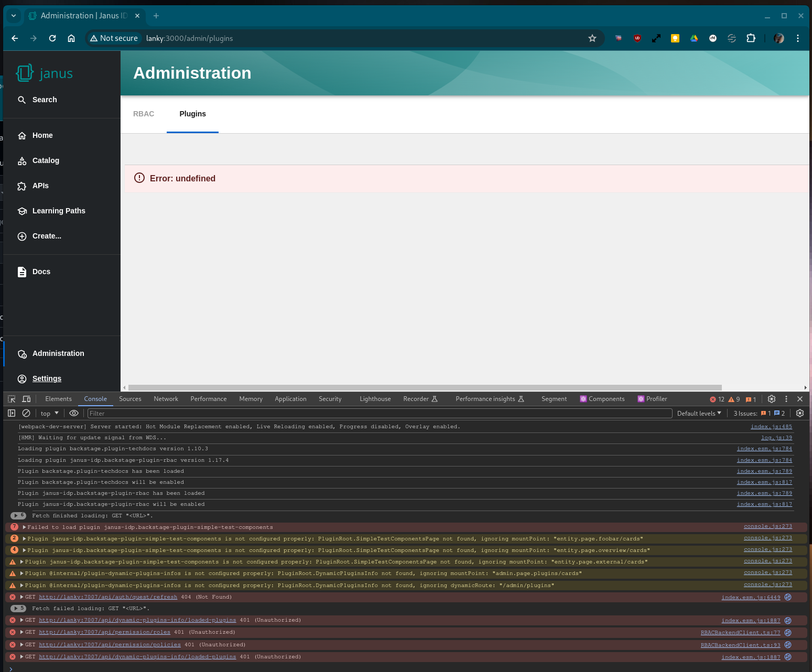Open a new browser tab

pos(156,16)
